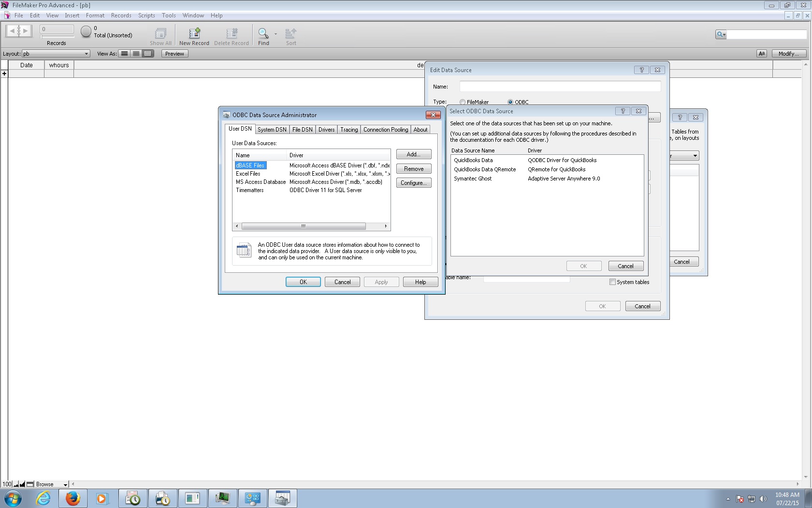The height and width of the screenshot is (508, 812).
Task: Click Add... in ODBC Administrator
Action: click(x=414, y=154)
